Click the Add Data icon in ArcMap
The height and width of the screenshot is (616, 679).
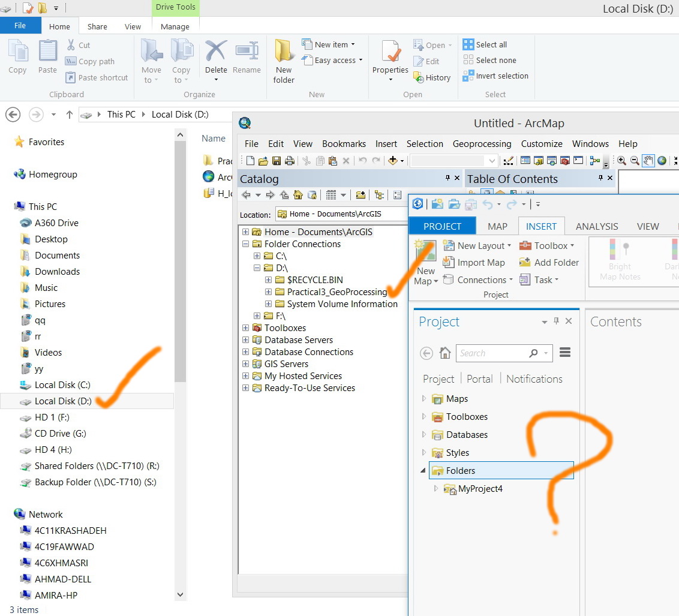(393, 161)
